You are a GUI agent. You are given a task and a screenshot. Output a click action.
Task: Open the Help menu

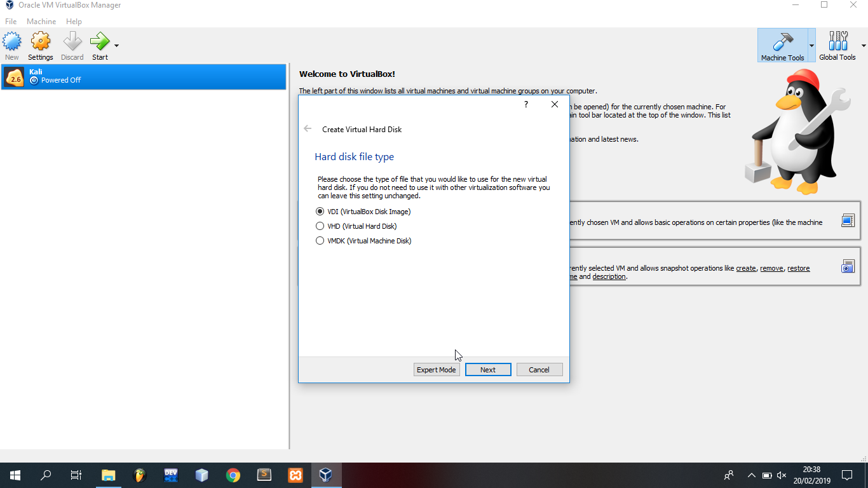[74, 22]
